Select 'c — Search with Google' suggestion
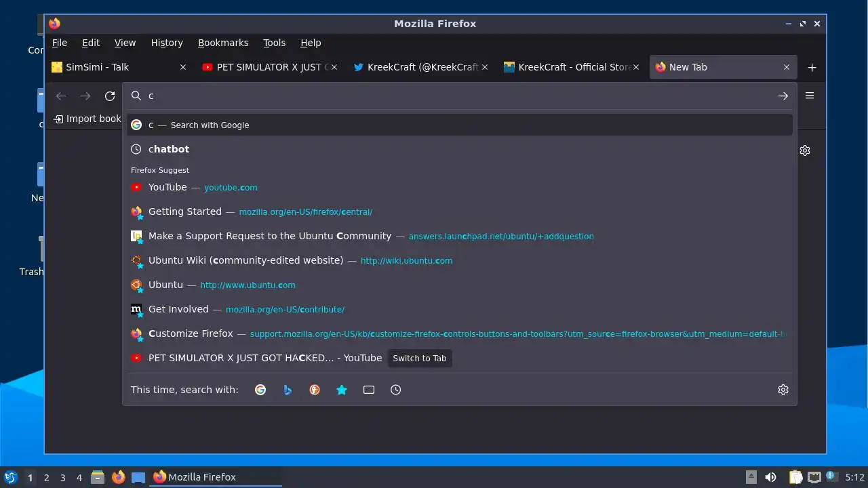The image size is (868, 488). pos(460,125)
